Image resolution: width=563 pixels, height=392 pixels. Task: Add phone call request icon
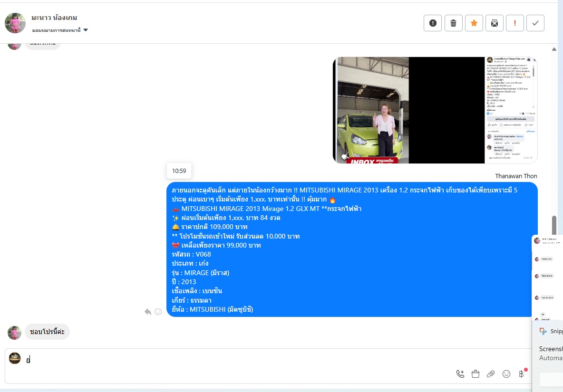point(460,374)
